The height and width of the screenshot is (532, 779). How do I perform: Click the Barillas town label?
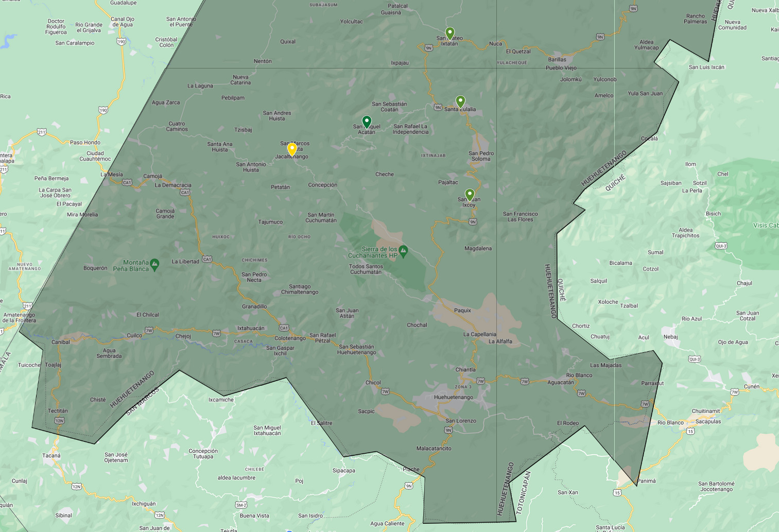tap(557, 59)
